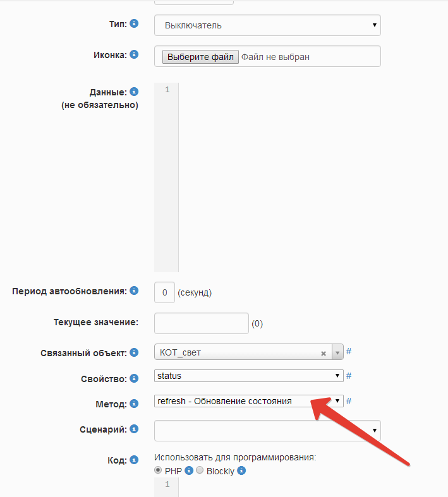Click the Текущее значение input field
Viewport: 448px width, 497px height.
pos(202,323)
